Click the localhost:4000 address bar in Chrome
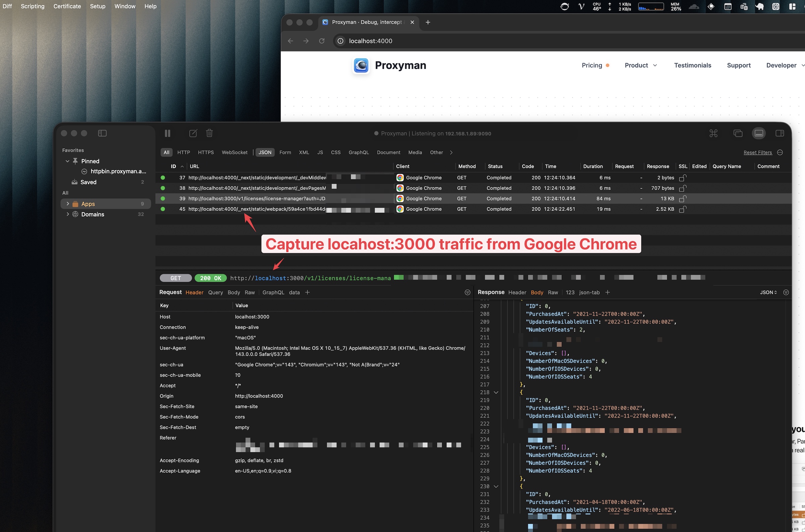This screenshot has width=805, height=532. 370,41
